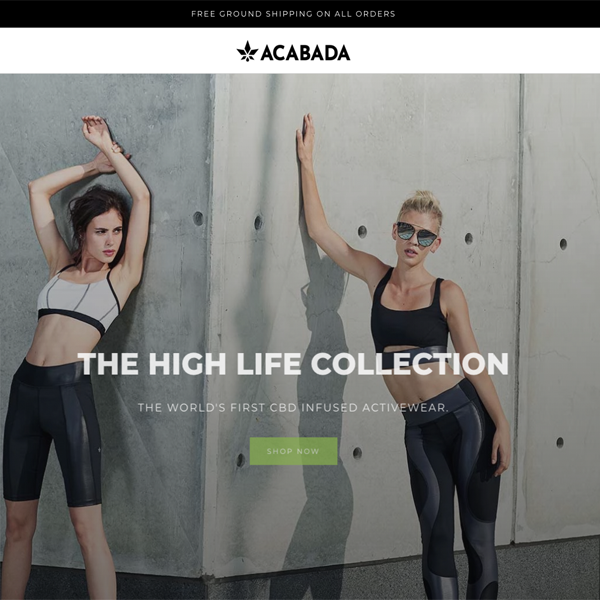Click the Acabada leaf logo icon

[247, 51]
